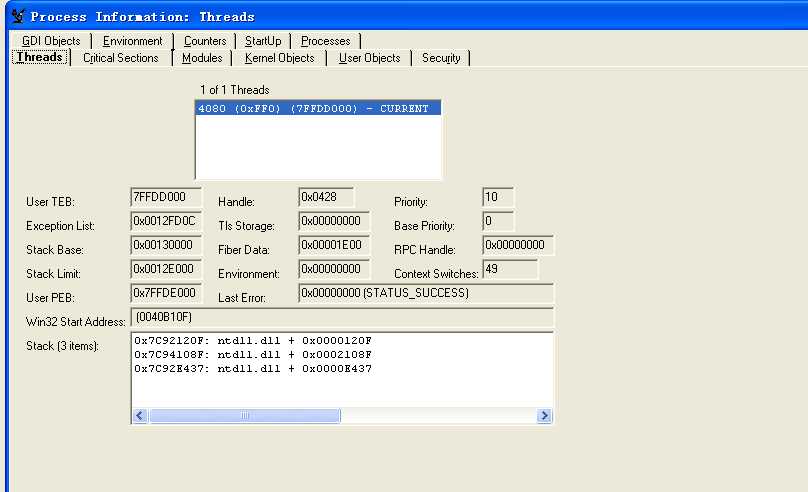This screenshot has width=808, height=492.
Task: Select the Threads tab
Action: click(x=40, y=57)
